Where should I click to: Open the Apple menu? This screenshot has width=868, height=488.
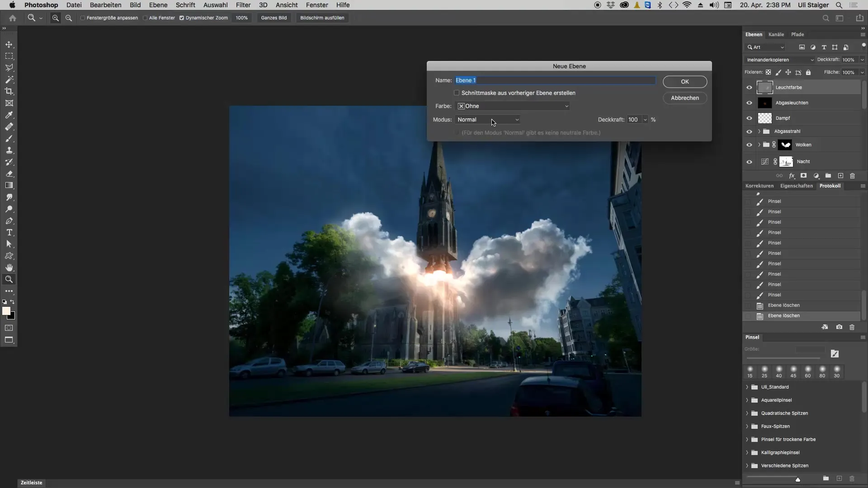(x=12, y=5)
